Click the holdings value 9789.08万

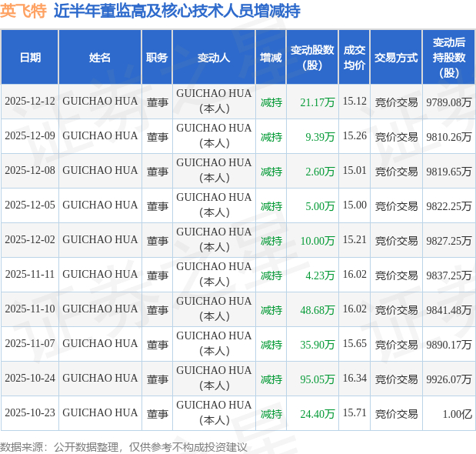coord(448,102)
